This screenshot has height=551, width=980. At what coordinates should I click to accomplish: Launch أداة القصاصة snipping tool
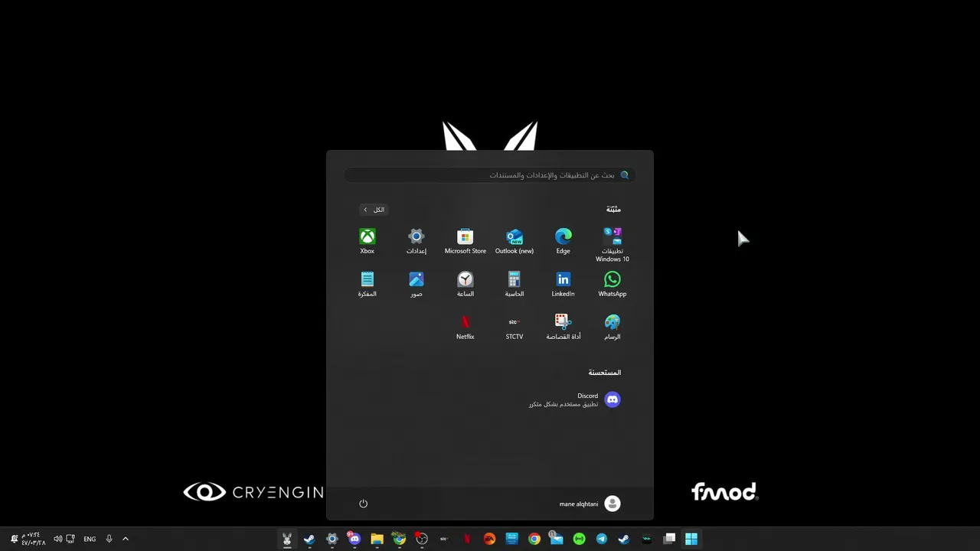563,327
